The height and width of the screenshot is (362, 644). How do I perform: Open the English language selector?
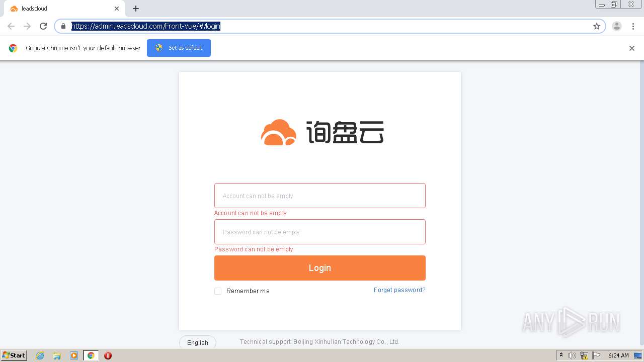pos(198,342)
